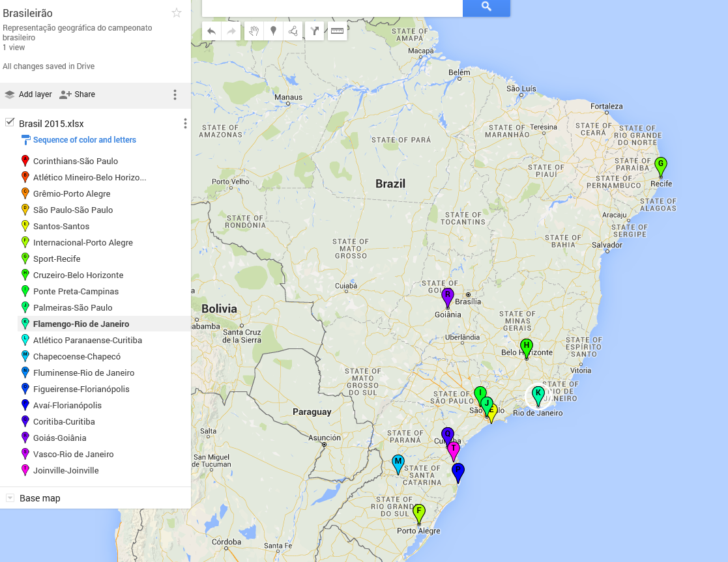
Task: Click the Q marker at Curitiba
Action: click(x=447, y=434)
